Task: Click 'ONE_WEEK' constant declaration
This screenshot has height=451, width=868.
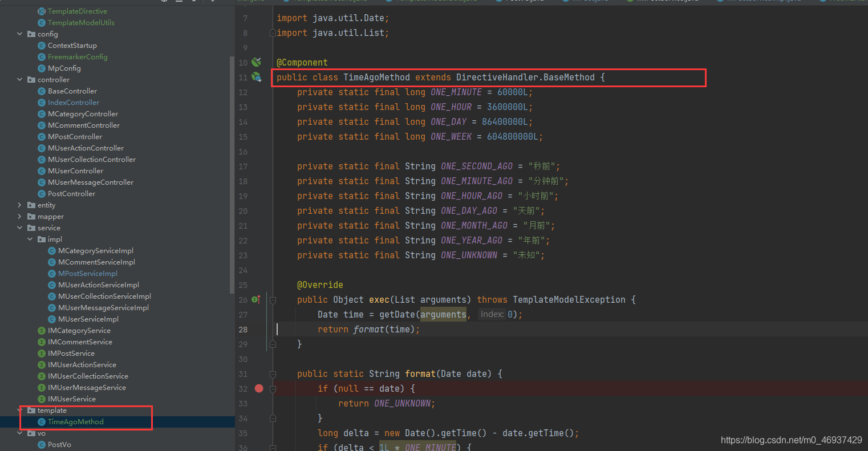Action: tap(451, 136)
